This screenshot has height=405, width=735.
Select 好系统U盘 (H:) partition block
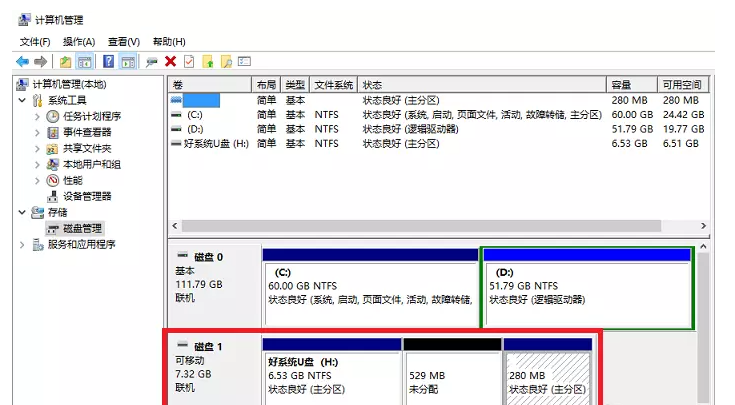click(332, 373)
